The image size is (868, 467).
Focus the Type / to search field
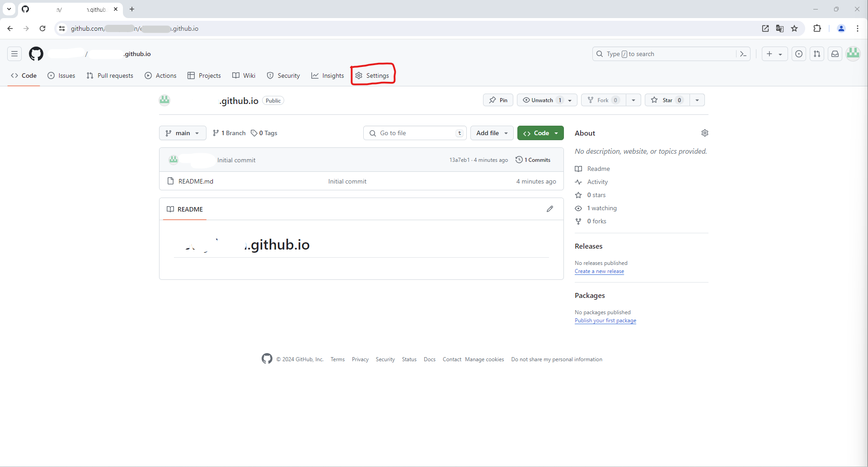click(664, 54)
